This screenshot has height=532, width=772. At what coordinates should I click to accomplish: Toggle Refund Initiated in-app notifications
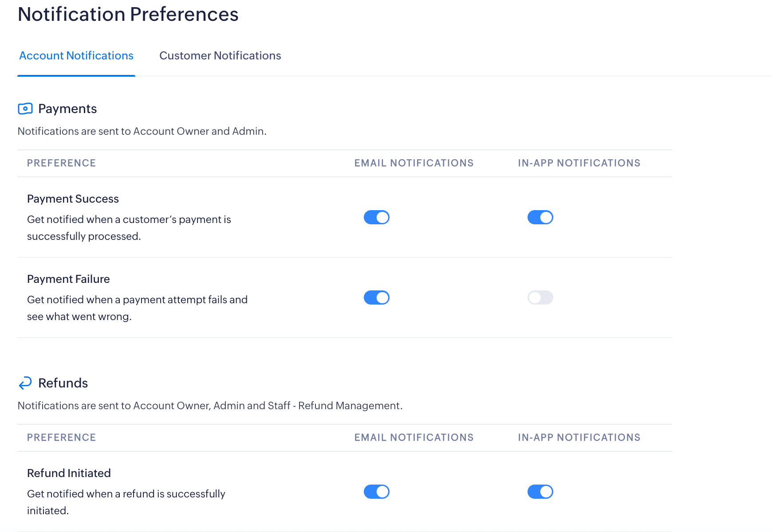(x=540, y=492)
